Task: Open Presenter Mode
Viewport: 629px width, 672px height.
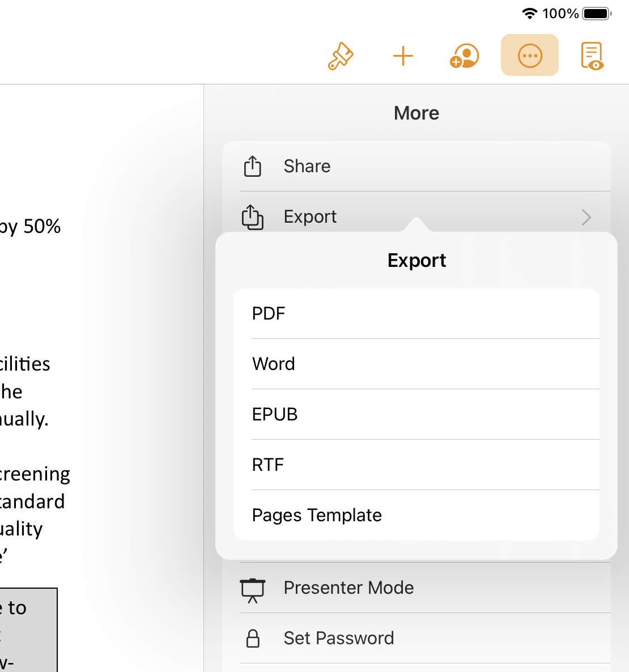Action: pyautogui.click(x=348, y=588)
